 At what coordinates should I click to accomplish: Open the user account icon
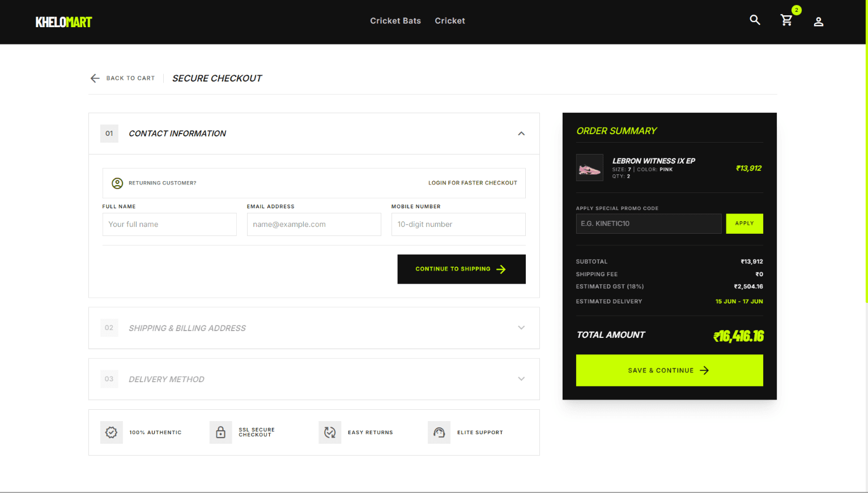point(818,22)
